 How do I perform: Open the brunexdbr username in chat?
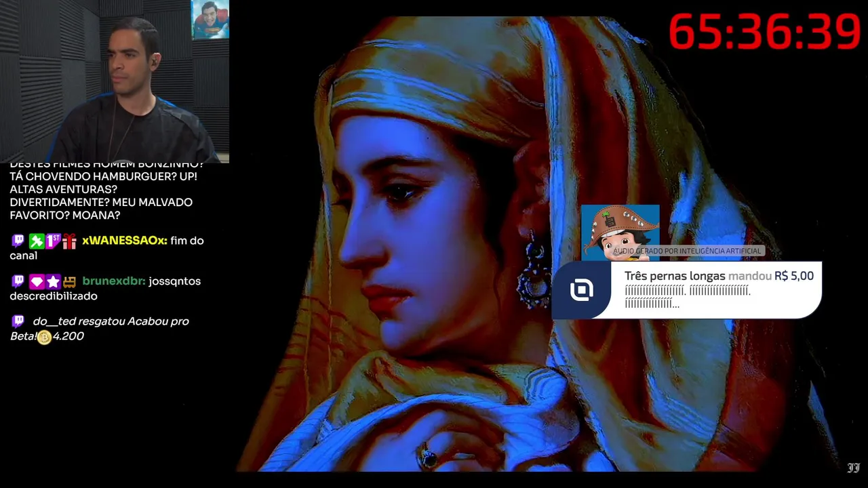coord(113,281)
